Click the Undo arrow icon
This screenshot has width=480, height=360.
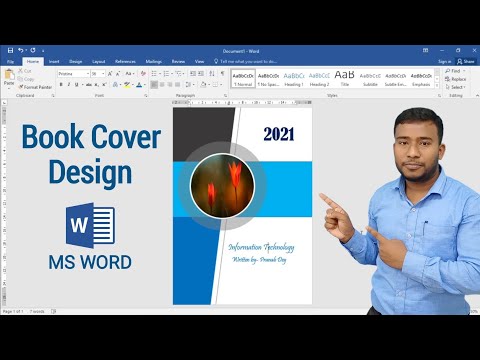click(x=21, y=50)
